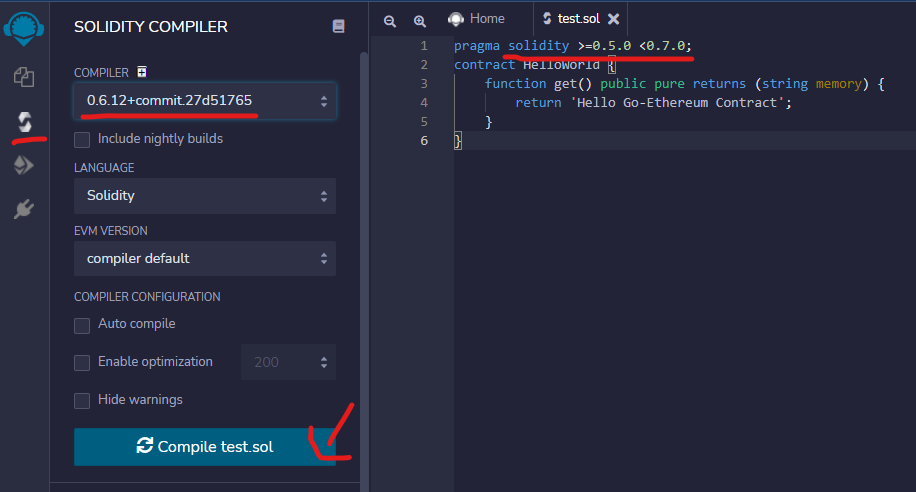Image resolution: width=916 pixels, height=492 pixels.
Task: Click the contract HelloWorld line
Action: (x=535, y=64)
